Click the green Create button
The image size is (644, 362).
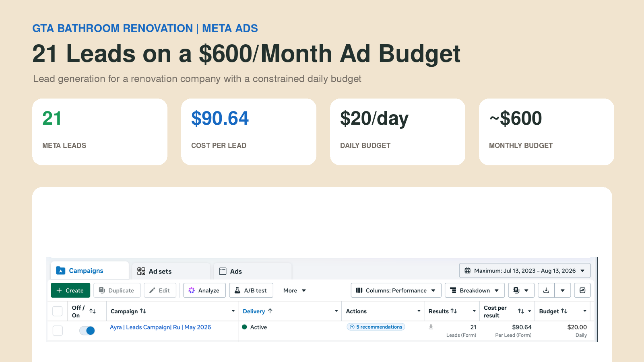70,290
